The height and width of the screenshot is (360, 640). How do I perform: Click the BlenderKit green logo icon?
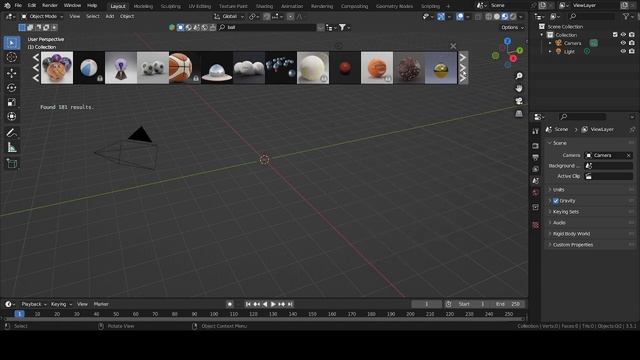point(172,27)
